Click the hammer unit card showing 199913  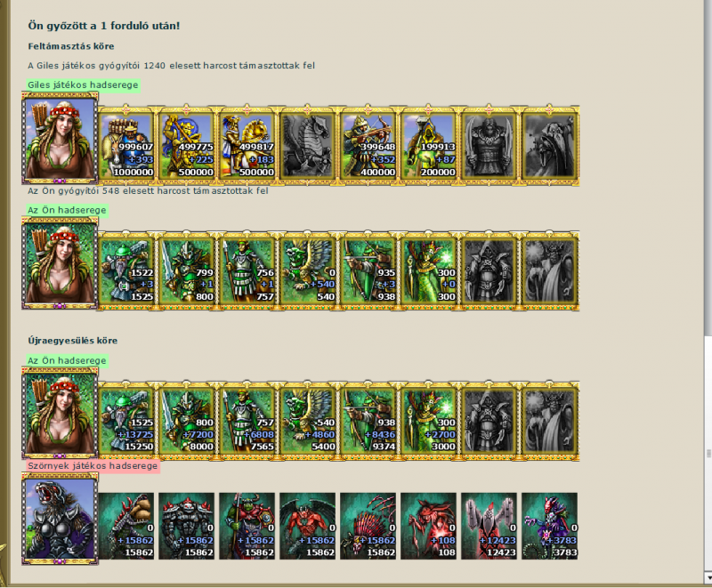click(428, 145)
